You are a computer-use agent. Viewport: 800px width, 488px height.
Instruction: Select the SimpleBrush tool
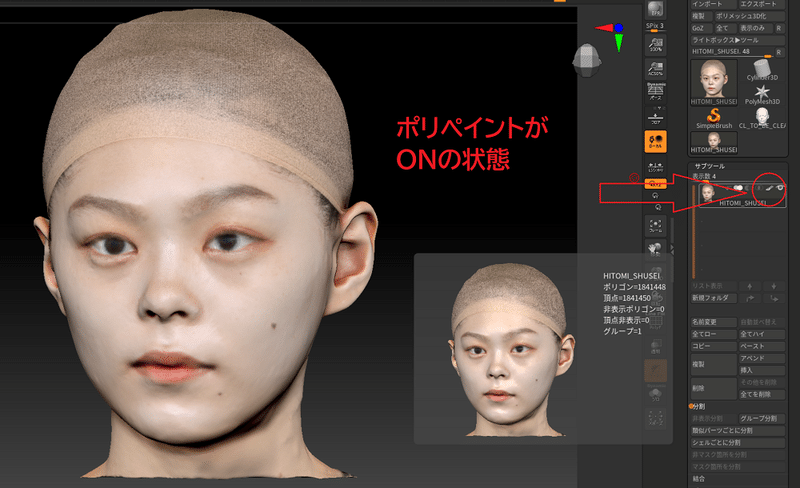click(714, 118)
